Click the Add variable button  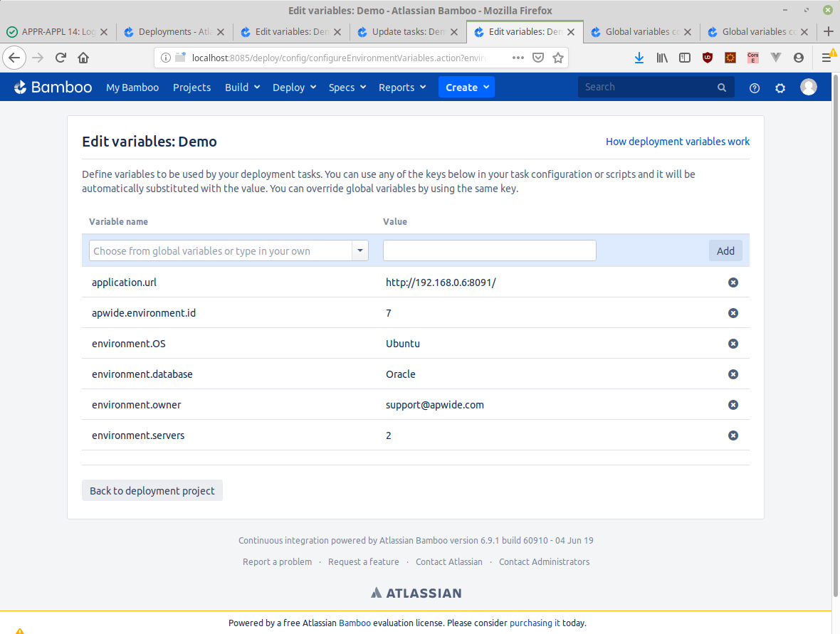pyautogui.click(x=725, y=250)
